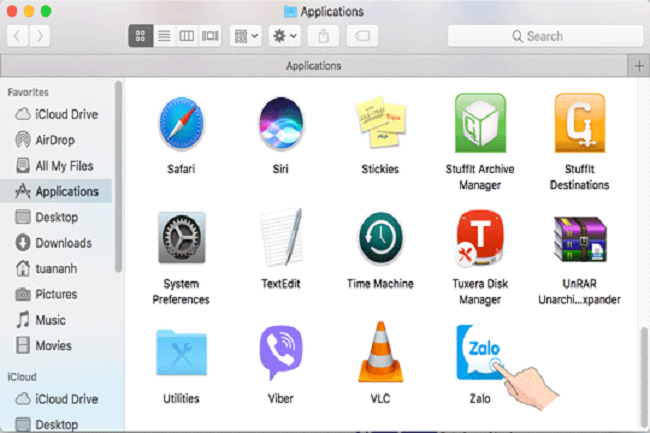
Task: Open the Siri application icon
Action: click(281, 123)
